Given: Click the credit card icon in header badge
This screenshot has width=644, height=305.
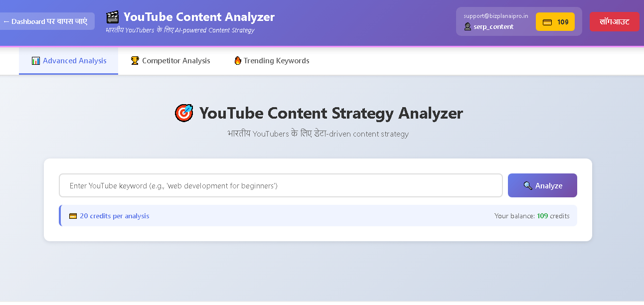Looking at the screenshot, I should click(x=547, y=22).
